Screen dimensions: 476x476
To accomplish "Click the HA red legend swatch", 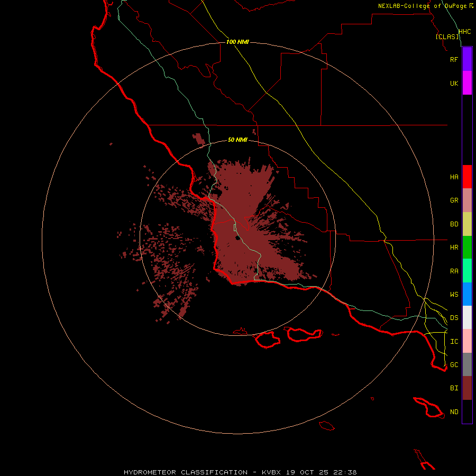I will point(467,177).
